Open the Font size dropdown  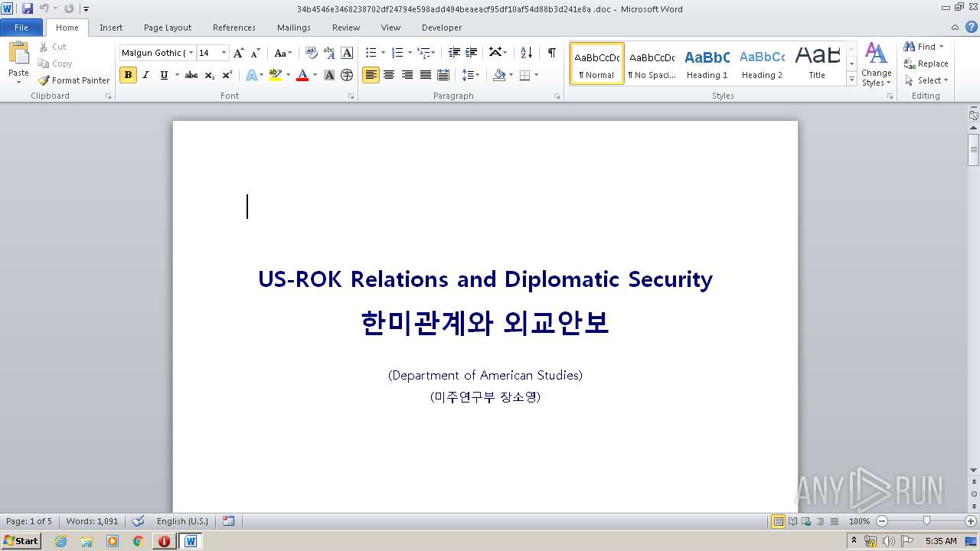[224, 53]
